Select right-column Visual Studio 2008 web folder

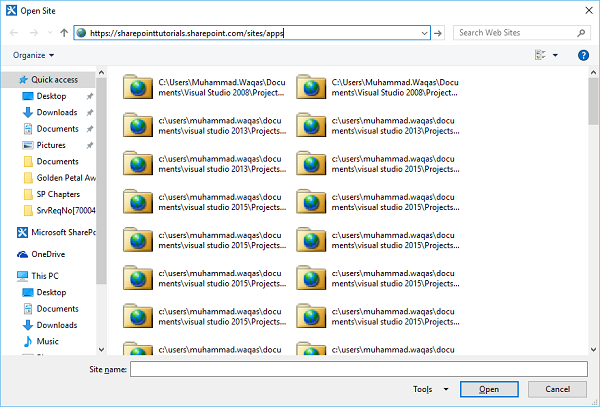(x=377, y=87)
